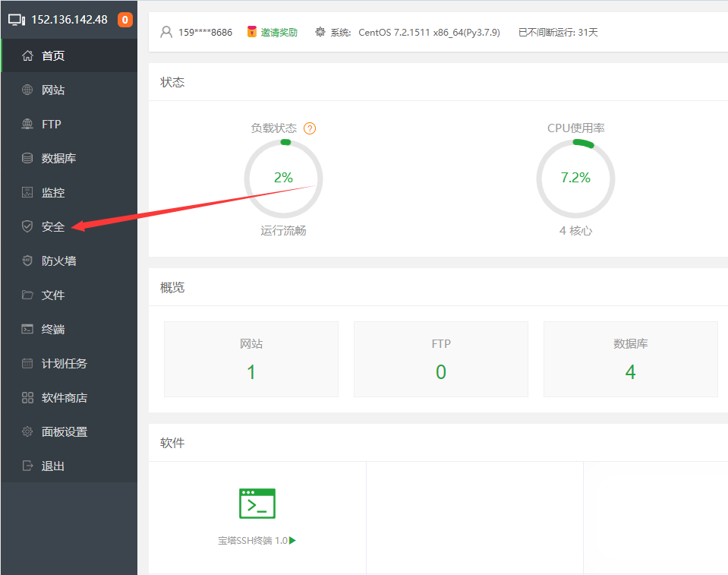Screen dimensions: 728x575
Task: Open the 数据库 overview card showing 4
Action: click(x=630, y=359)
